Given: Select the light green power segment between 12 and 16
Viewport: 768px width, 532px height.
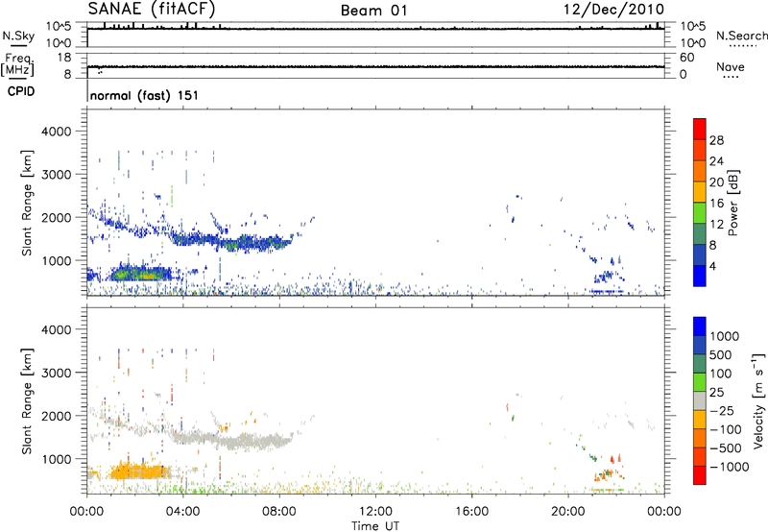Looking at the screenshot, I should [x=700, y=212].
